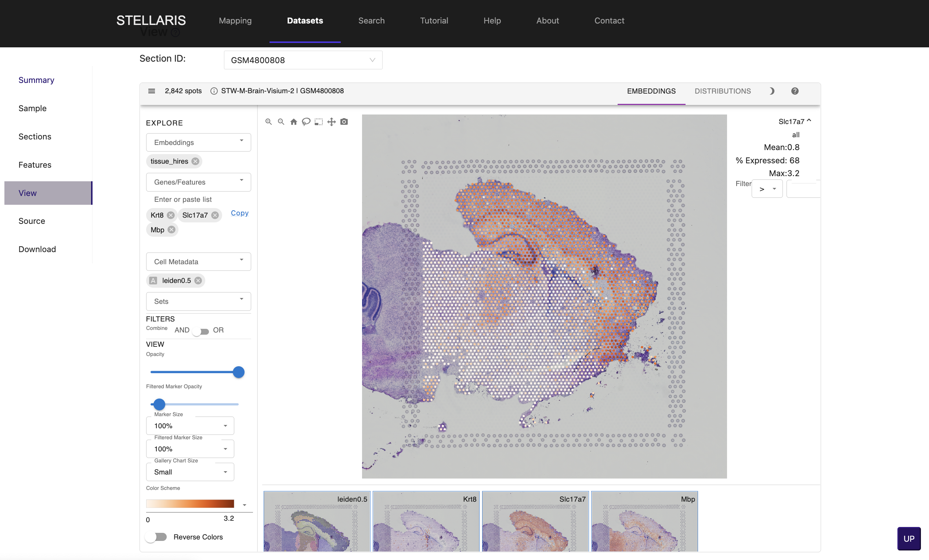Remove the Slc17a7 gene chip

pos(215,215)
